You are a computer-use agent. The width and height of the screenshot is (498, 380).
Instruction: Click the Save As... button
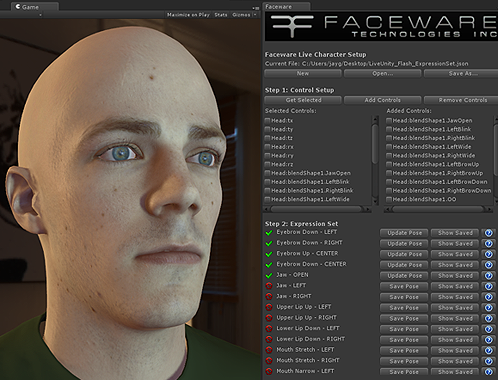pos(461,73)
